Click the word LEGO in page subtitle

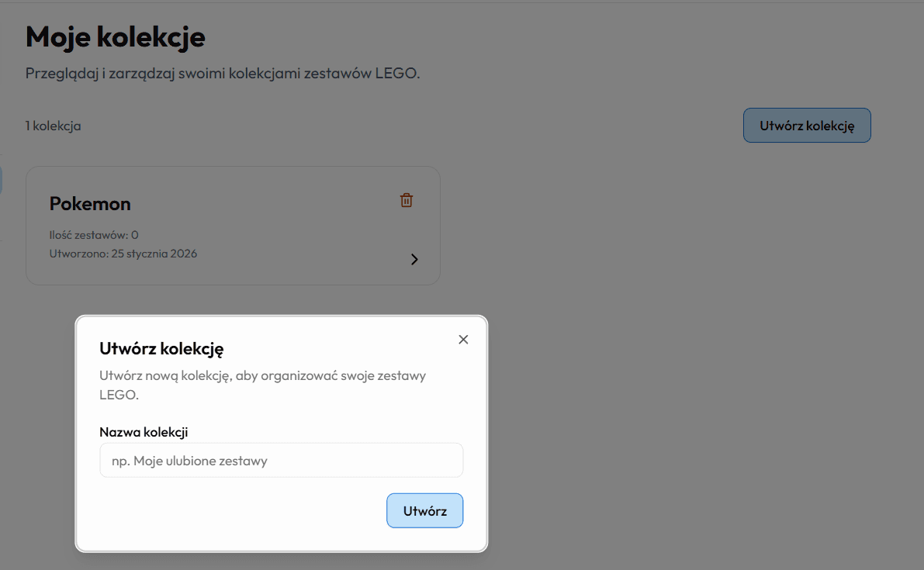point(396,74)
